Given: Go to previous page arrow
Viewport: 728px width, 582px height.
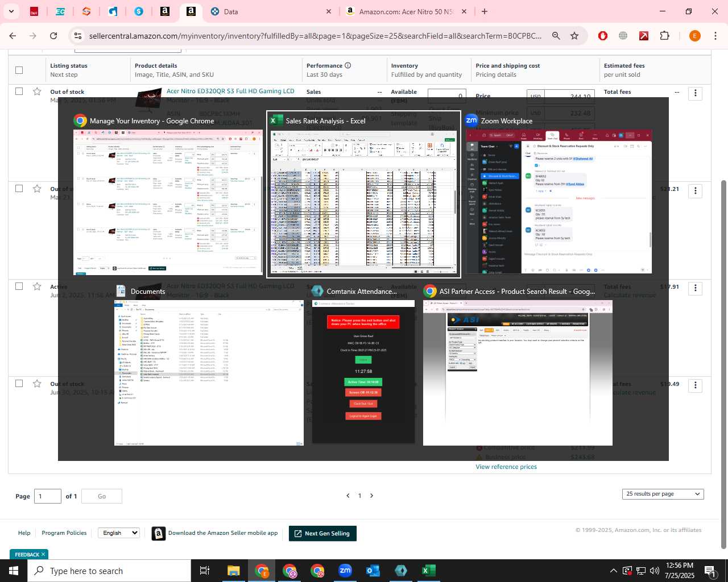Looking at the screenshot, I should pyautogui.click(x=348, y=496).
